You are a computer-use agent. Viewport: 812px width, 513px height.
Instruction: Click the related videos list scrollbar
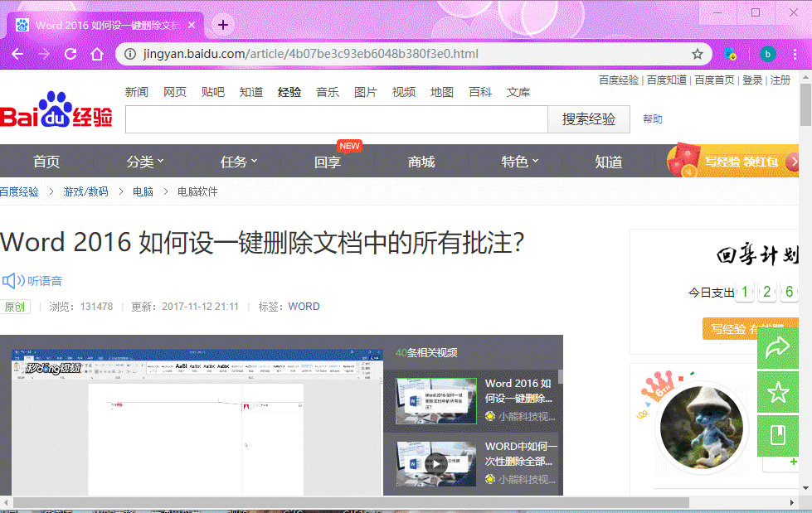tap(561, 377)
